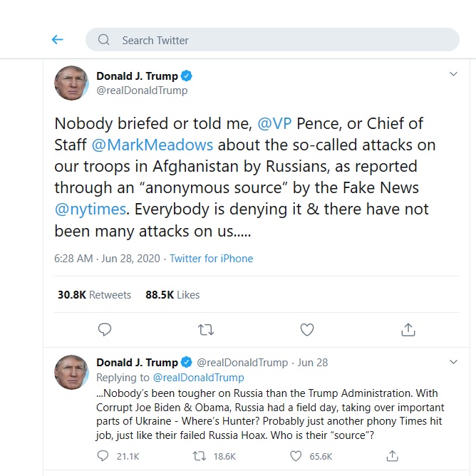The width and height of the screenshot is (476, 476).
Task: Share the reply tweet
Action: (392, 456)
